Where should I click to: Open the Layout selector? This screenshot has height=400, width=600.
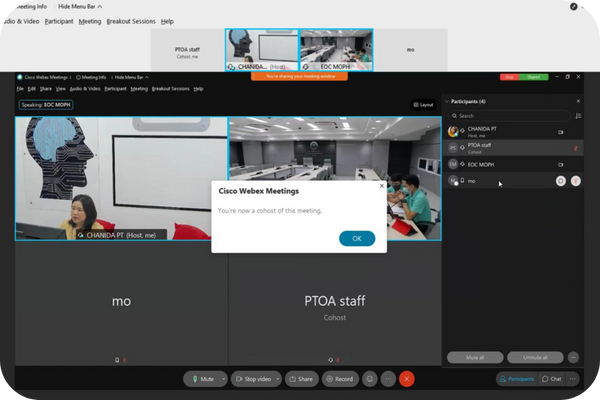coord(424,104)
